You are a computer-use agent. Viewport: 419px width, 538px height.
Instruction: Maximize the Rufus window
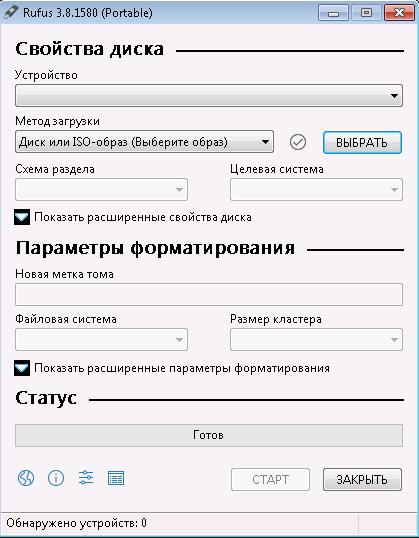click(x=366, y=13)
